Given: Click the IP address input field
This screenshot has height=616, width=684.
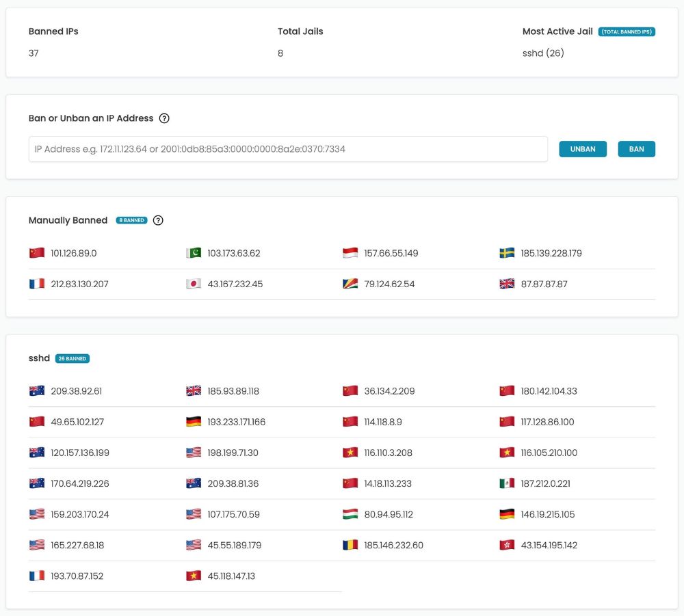Looking at the screenshot, I should tap(287, 149).
